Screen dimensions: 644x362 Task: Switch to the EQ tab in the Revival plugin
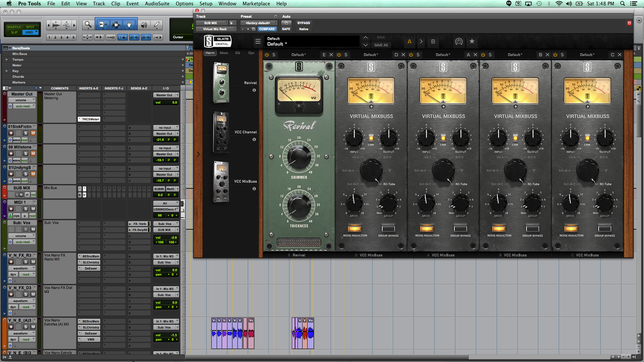237,53
